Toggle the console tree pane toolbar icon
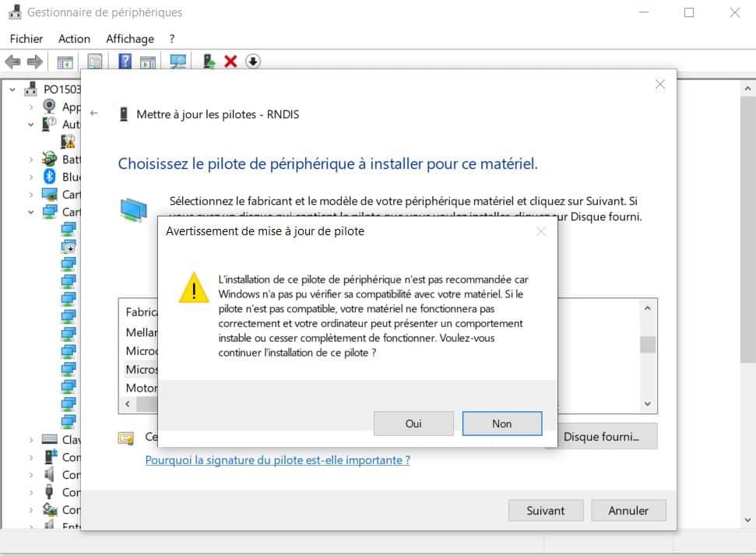The image size is (756, 556). pos(65,62)
